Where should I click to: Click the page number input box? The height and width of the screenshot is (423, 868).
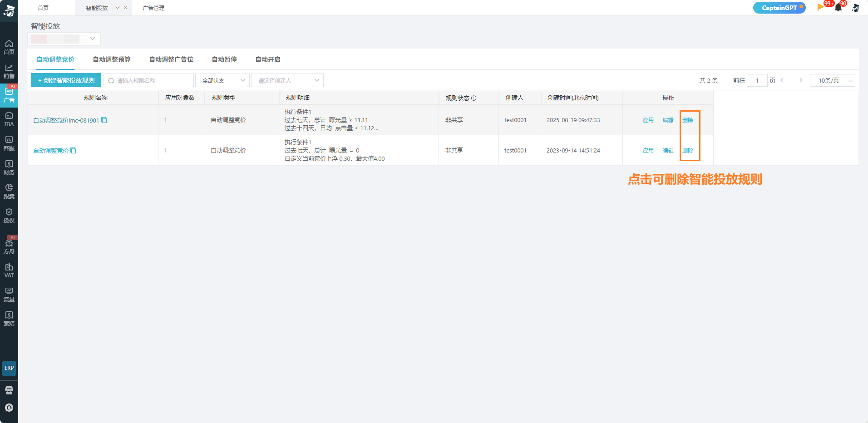pos(757,80)
